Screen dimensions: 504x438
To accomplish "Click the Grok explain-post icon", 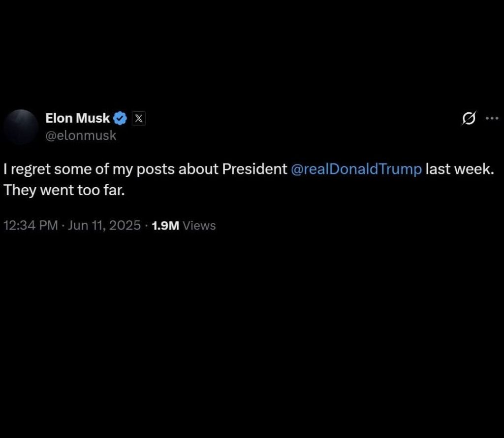I will click(469, 119).
